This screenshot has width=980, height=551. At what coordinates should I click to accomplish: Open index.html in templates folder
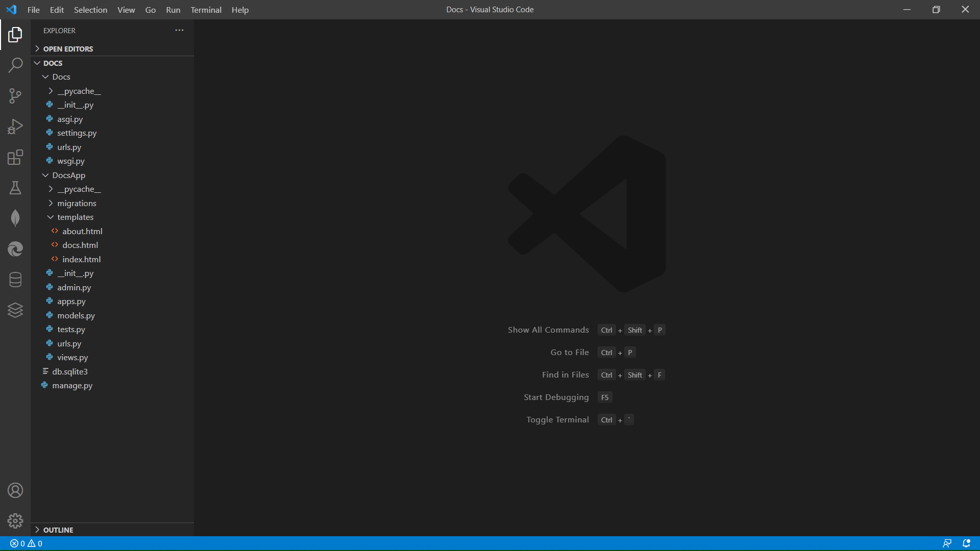pyautogui.click(x=81, y=259)
